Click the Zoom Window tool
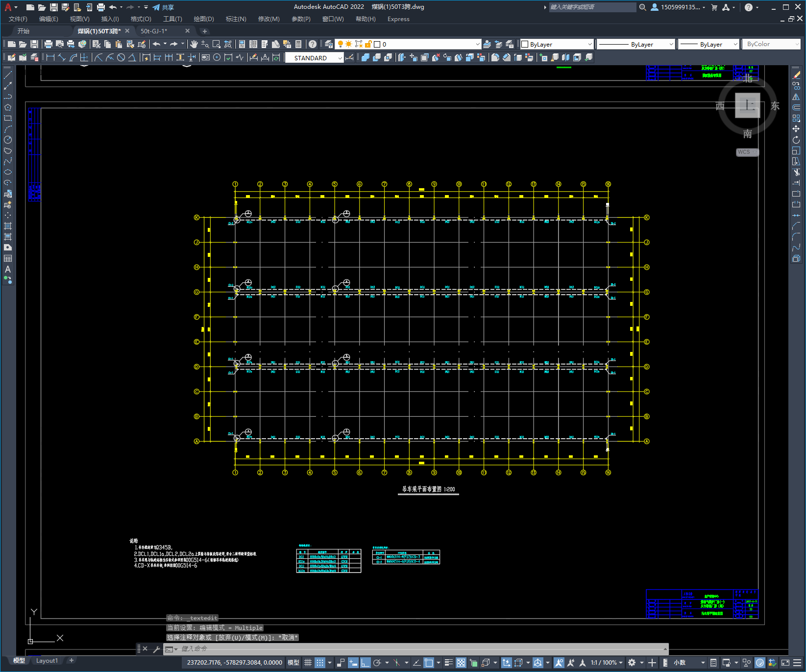Viewport: 806px width, 672px height. click(x=216, y=44)
